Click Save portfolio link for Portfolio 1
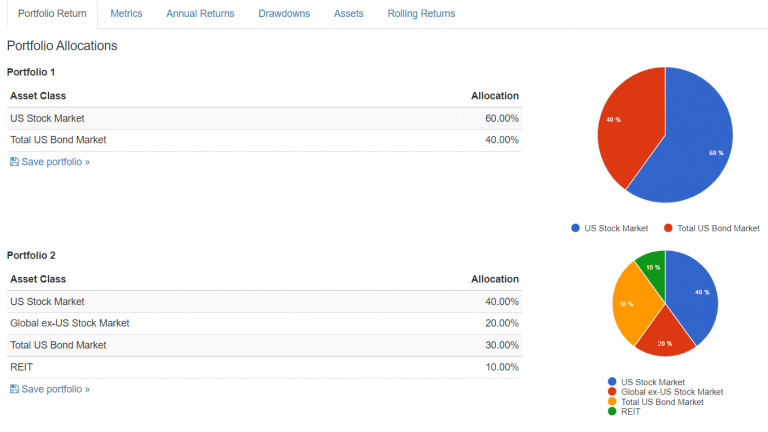768x432 pixels. coord(55,162)
